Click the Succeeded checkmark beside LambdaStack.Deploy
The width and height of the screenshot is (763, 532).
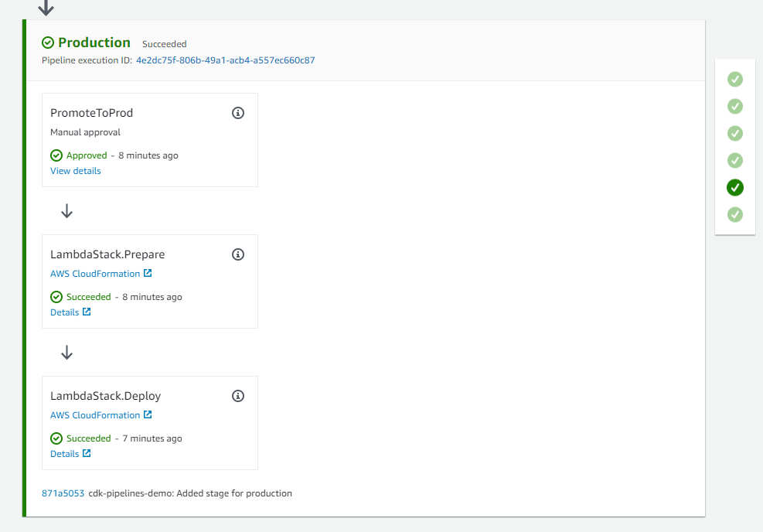[56, 438]
